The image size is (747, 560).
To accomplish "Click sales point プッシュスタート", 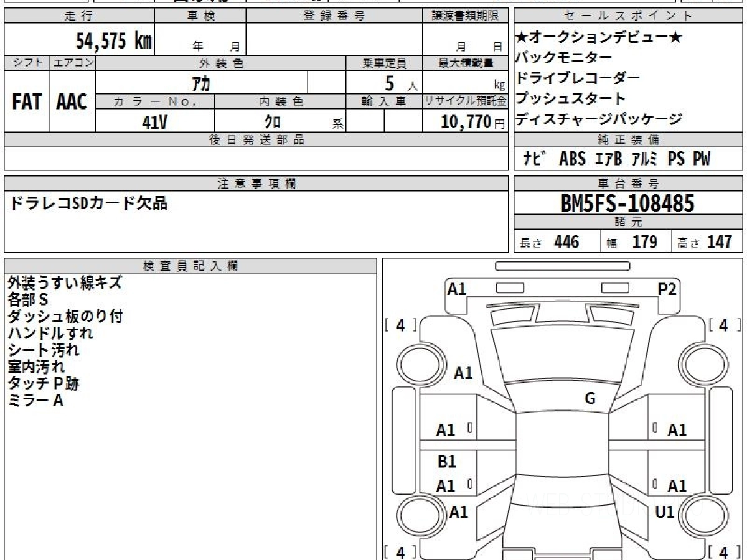I will [x=571, y=98].
